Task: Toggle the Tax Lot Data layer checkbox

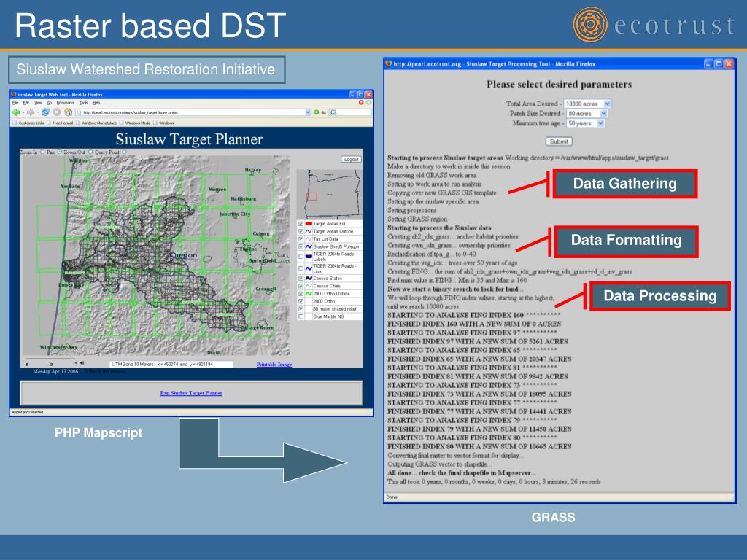Action: [x=301, y=239]
